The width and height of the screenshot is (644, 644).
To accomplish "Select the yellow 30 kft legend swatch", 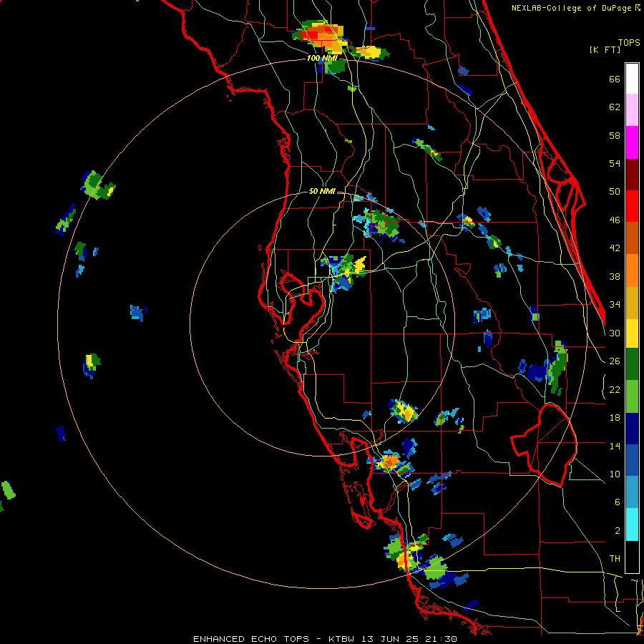I will (x=632, y=333).
